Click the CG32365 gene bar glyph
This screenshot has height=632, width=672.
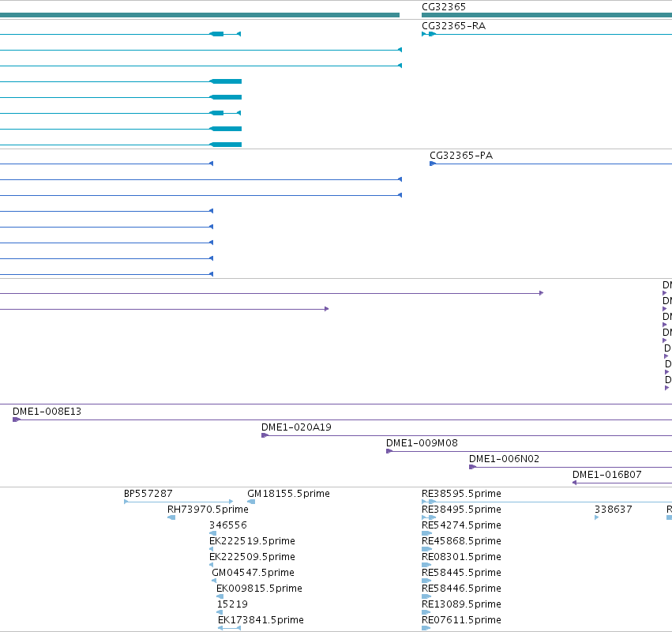pyautogui.click(x=547, y=15)
